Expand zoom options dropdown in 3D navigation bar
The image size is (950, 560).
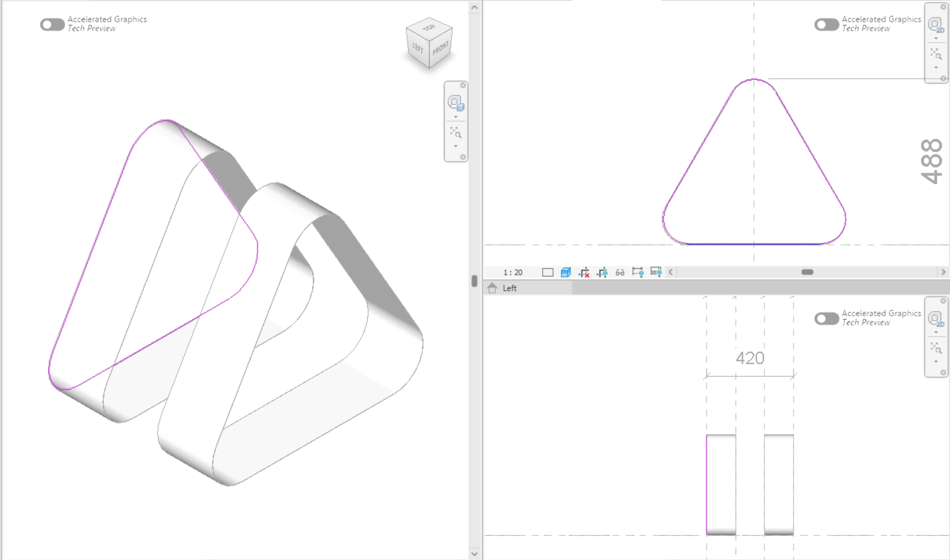click(456, 146)
